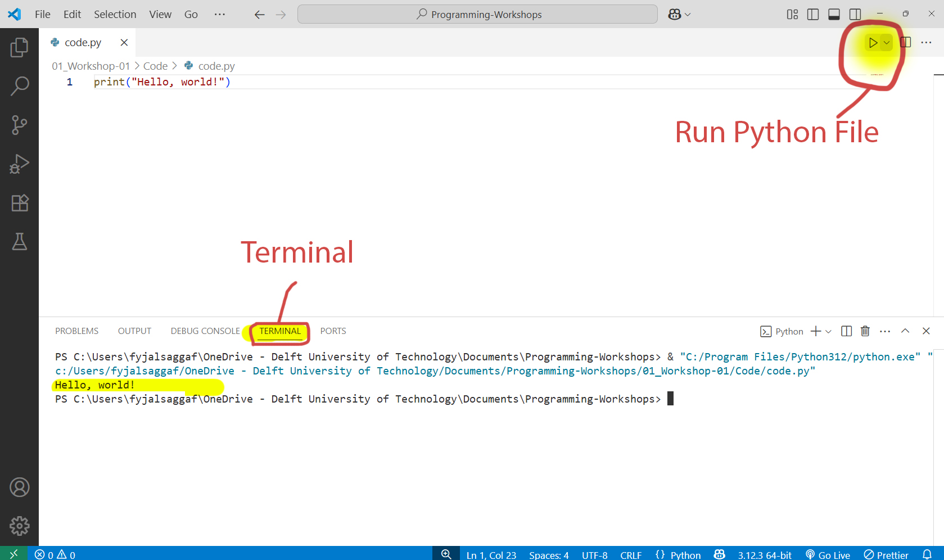Open the Manage gear menu

[19, 526]
